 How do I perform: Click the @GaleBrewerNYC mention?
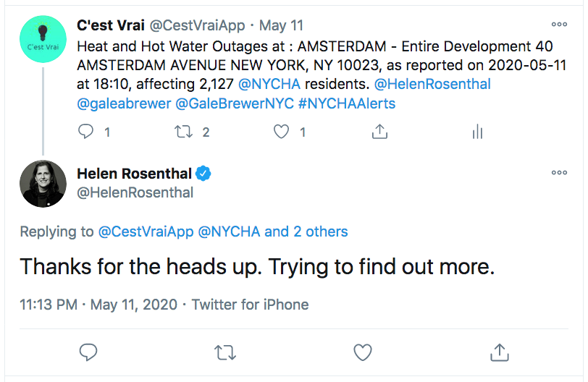[235, 103]
